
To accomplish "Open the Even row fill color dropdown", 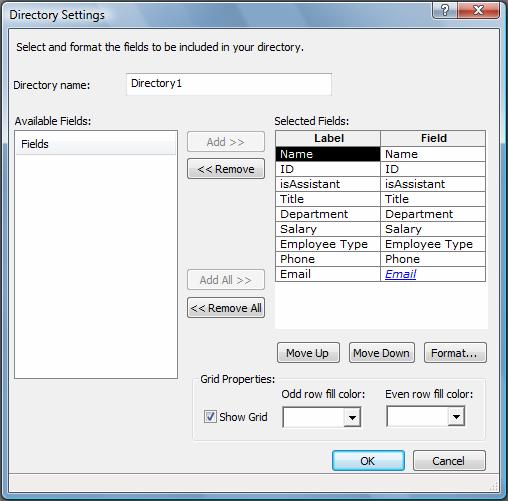I will pyautogui.click(x=456, y=416).
